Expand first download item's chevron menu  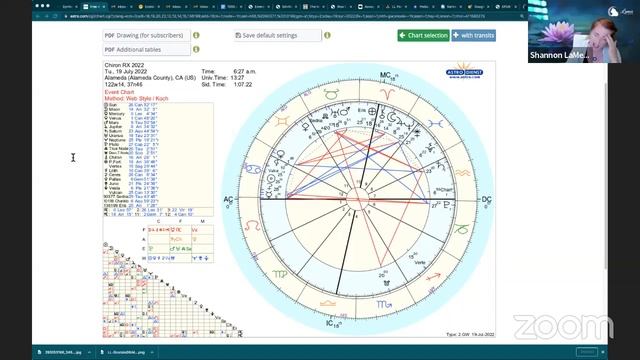[x=89, y=352]
